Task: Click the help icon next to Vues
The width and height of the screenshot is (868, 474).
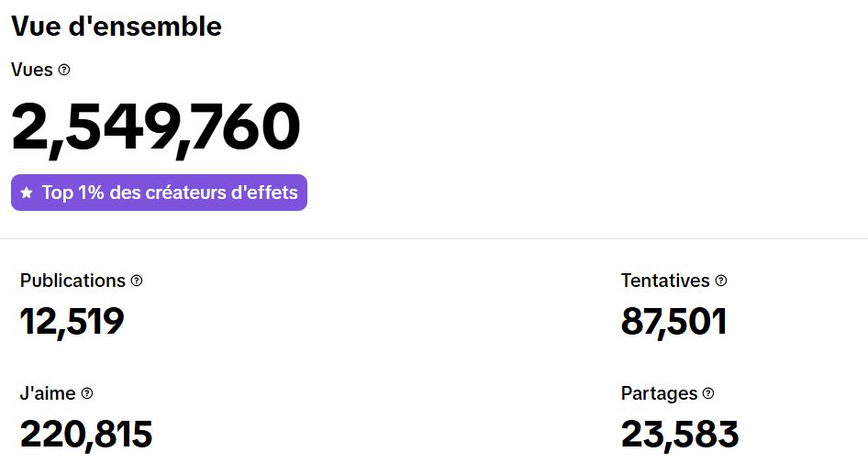Action: (64, 70)
